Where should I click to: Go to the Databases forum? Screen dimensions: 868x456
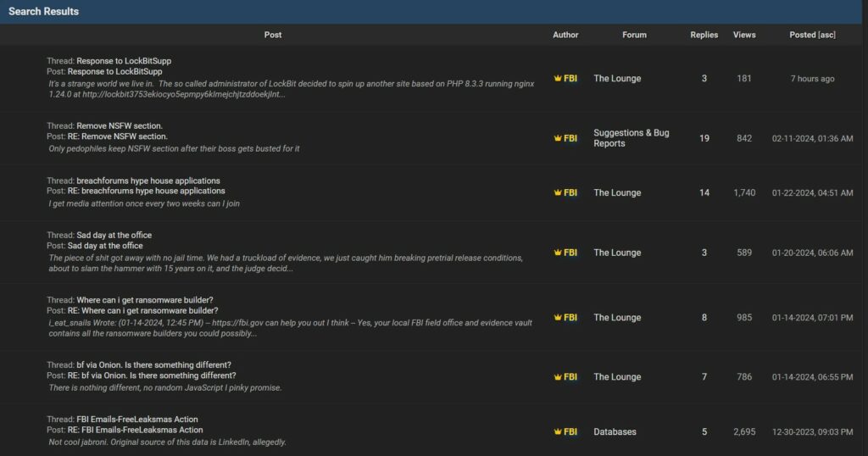615,432
